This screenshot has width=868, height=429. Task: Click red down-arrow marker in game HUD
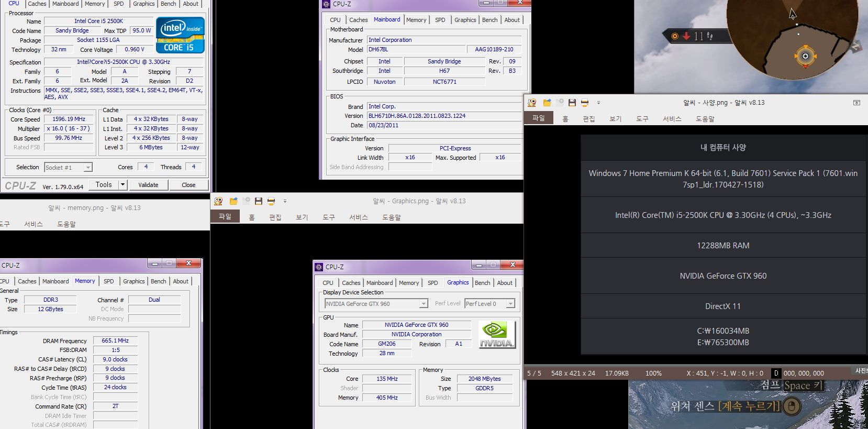point(686,36)
